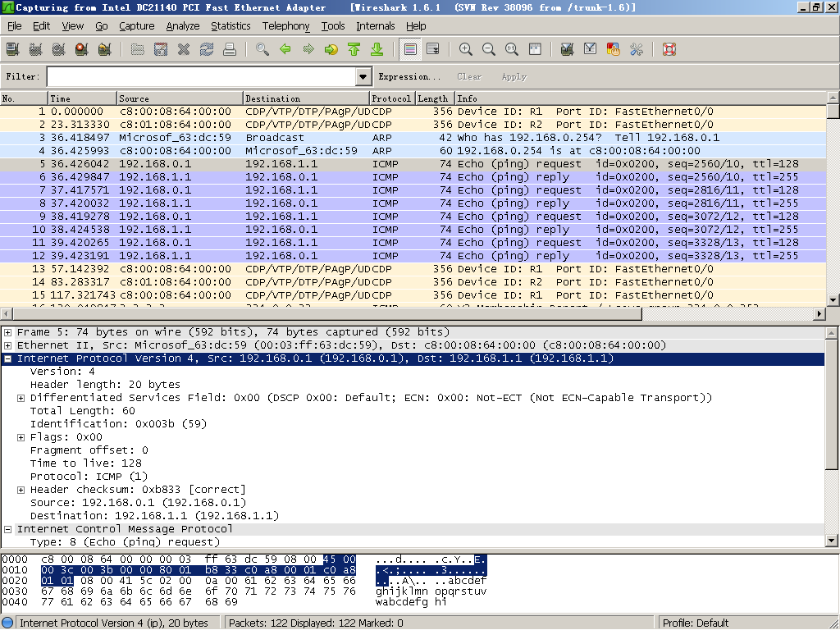
Task: Open the Capture menu
Action: [x=137, y=25]
